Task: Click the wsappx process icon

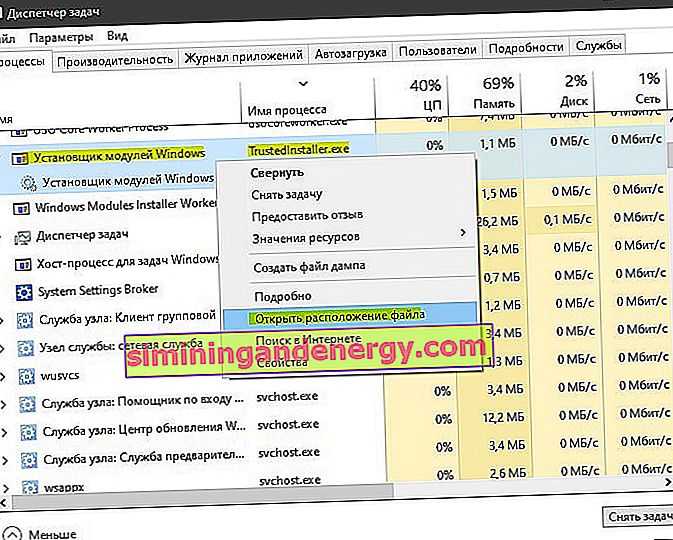Action: tap(30, 487)
